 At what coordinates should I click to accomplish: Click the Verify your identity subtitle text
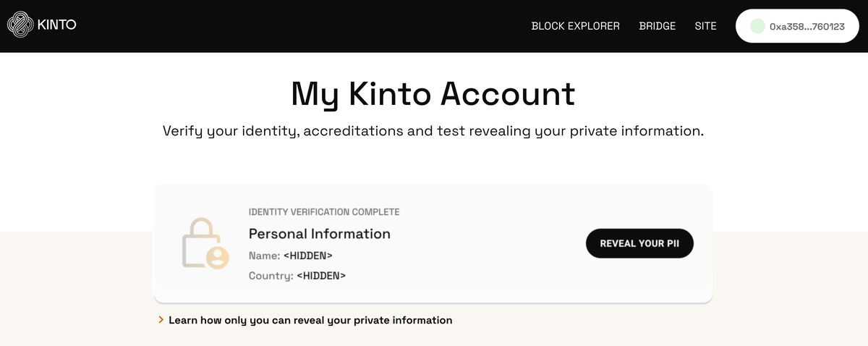pyautogui.click(x=433, y=131)
